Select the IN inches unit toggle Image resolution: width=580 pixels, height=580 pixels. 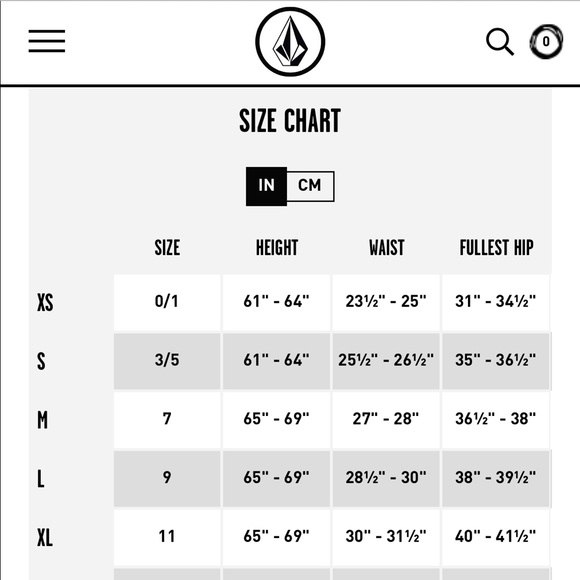(266, 186)
